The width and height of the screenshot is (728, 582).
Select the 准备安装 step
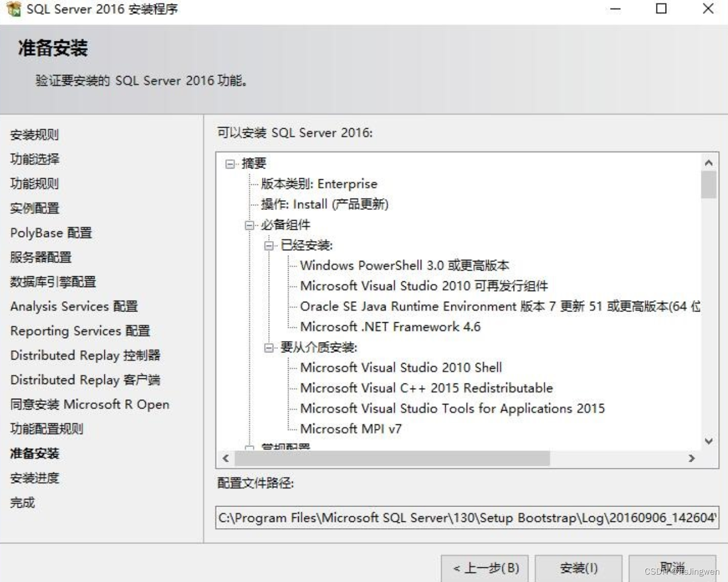(x=35, y=453)
